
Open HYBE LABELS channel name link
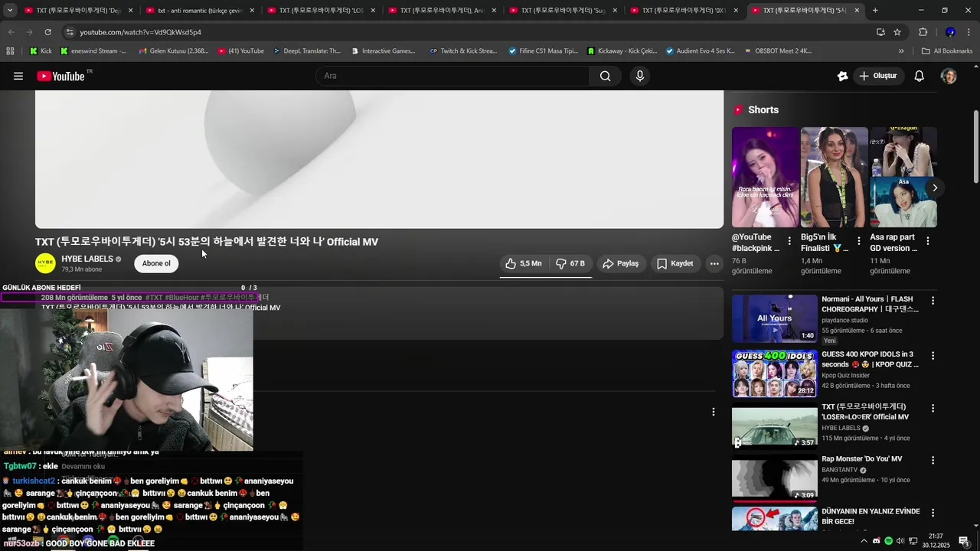pos(87,259)
